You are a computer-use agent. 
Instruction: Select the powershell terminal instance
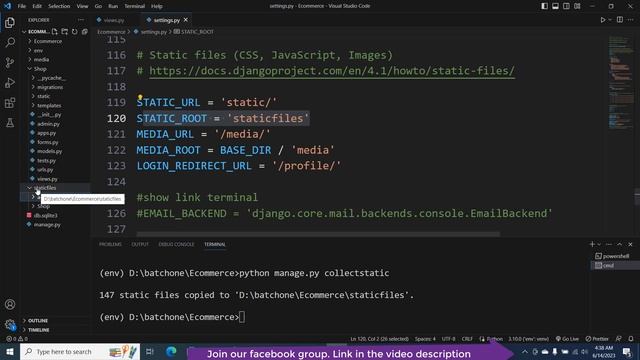612,256
